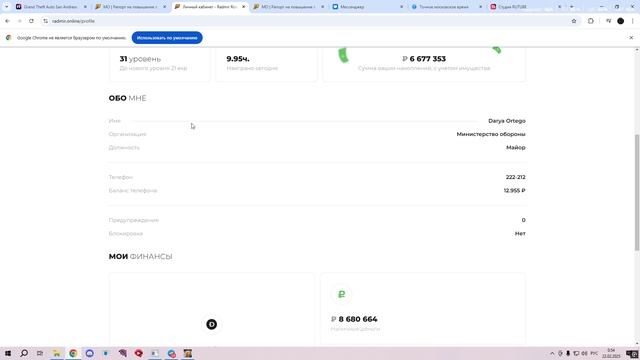Click the phone number 222-212
Viewport: 640px width, 360px height.
[x=516, y=177]
